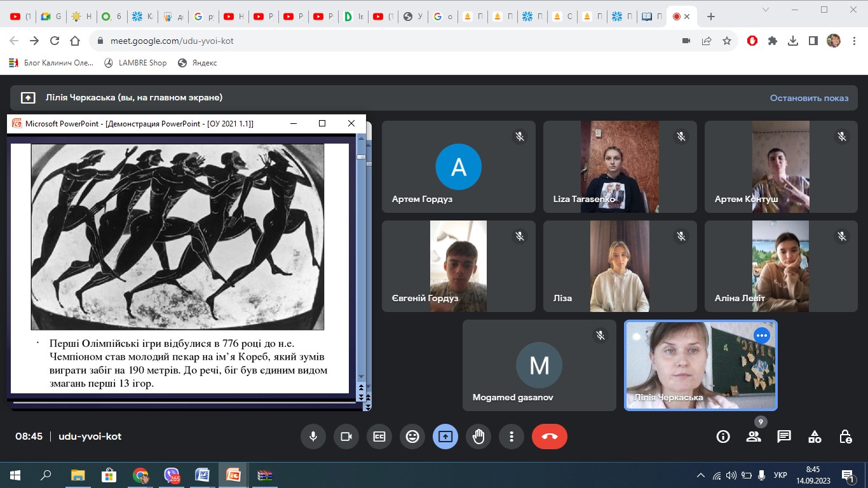Click the Olympic runners slide image
The width and height of the screenshot is (868, 488).
[177, 236]
